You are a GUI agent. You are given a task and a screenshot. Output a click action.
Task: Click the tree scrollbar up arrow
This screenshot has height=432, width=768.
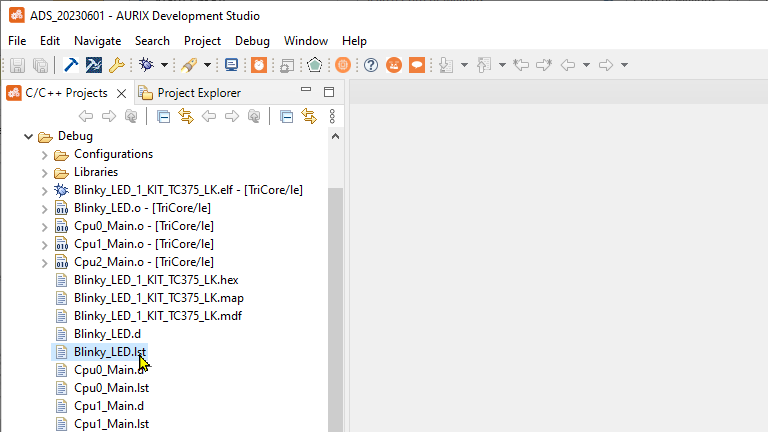point(336,136)
